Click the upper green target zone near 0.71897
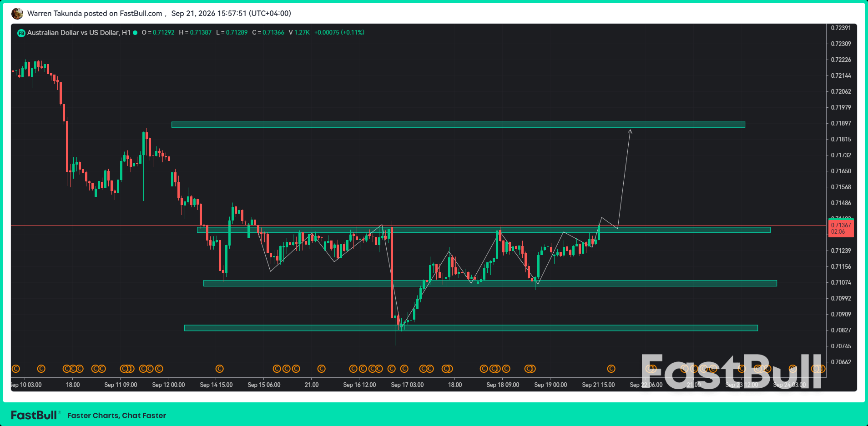This screenshot has width=868, height=426. tap(458, 125)
